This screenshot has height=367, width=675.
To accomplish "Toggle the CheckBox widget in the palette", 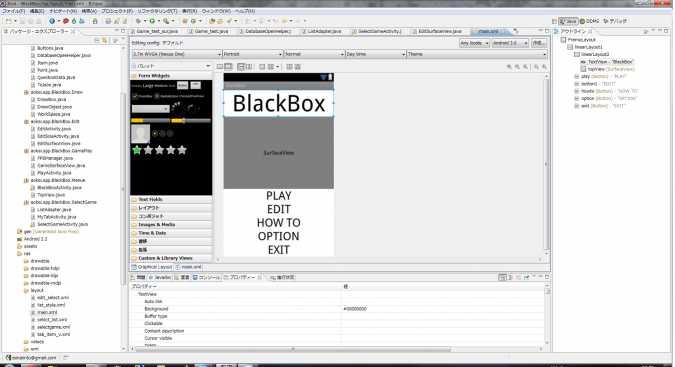I will click(x=142, y=96).
